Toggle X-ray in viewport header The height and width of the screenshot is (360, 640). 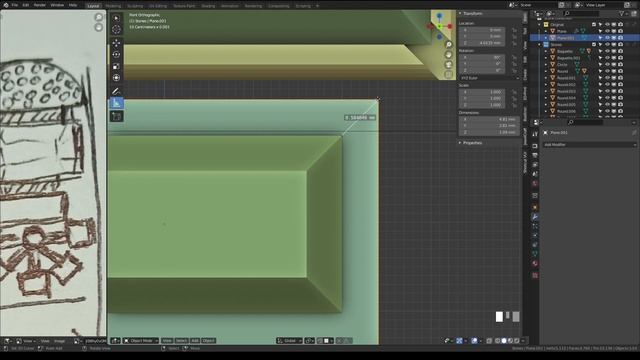(x=489, y=341)
